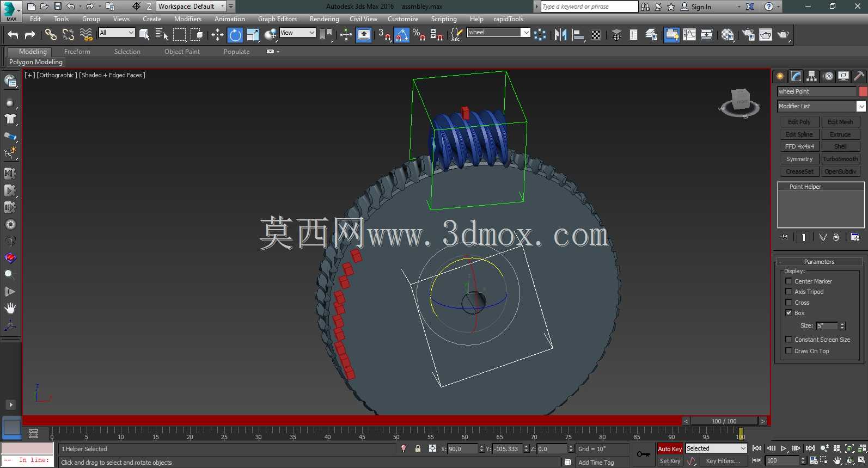
Task: Click the FFD 4x4x4 modifier button
Action: point(799,146)
